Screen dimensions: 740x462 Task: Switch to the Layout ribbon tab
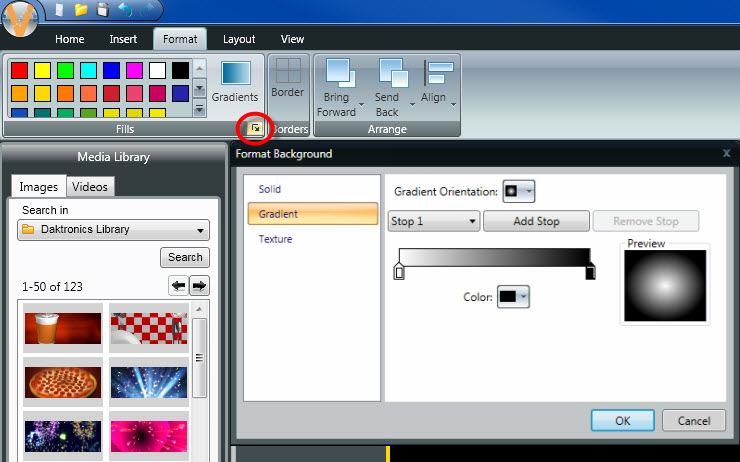[x=239, y=39]
